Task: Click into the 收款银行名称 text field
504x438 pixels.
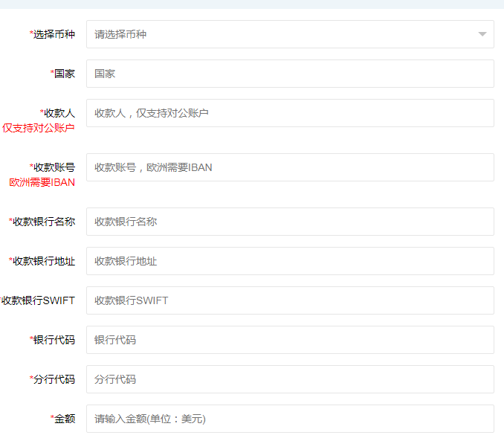Action: point(290,222)
